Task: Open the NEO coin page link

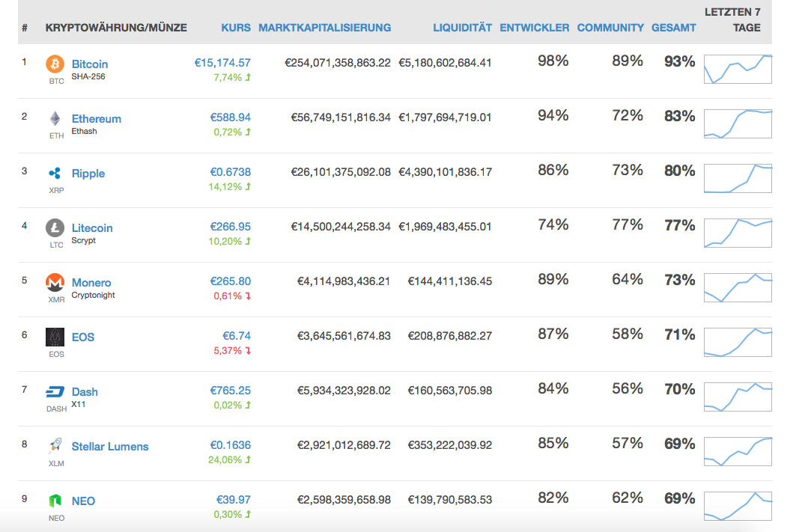Action: (83, 501)
